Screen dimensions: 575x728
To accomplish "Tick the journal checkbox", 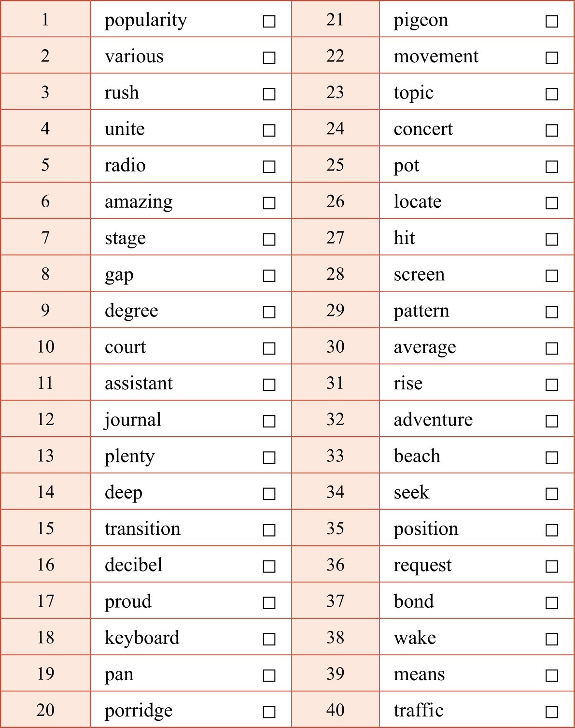I will pos(269,421).
